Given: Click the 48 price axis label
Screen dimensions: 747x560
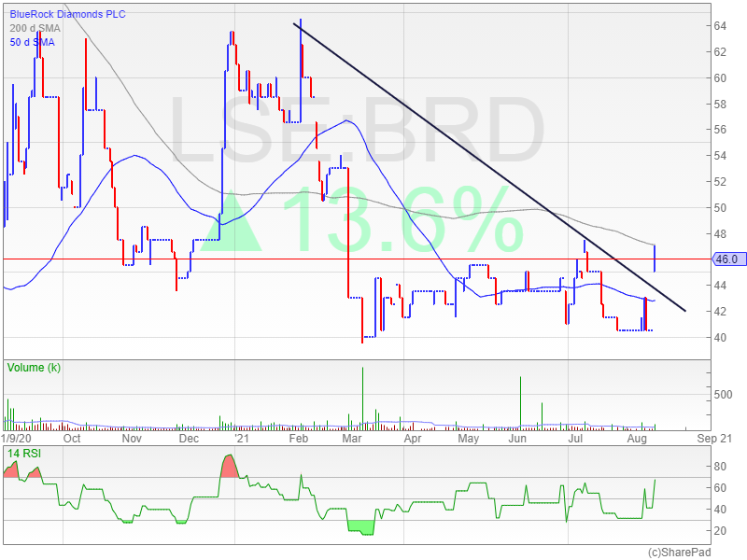Looking at the screenshot, I should pos(720,234).
